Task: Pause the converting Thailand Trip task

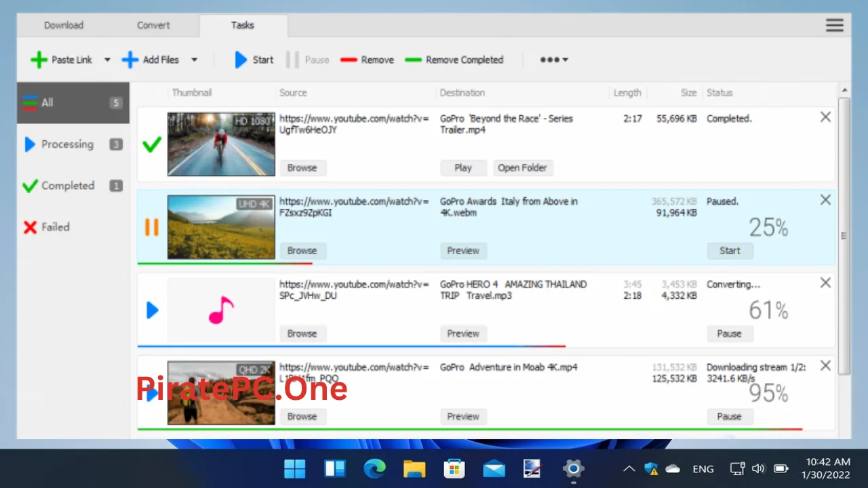Action: 730,333
